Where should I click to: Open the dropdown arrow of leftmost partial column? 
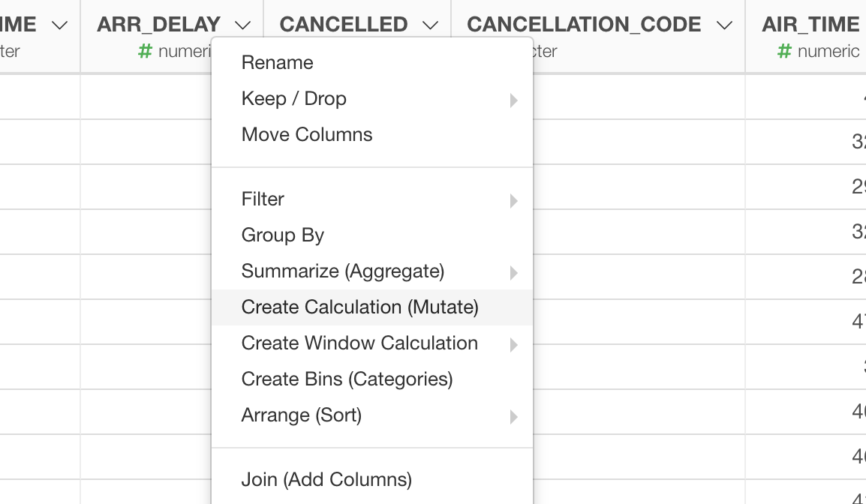click(59, 25)
